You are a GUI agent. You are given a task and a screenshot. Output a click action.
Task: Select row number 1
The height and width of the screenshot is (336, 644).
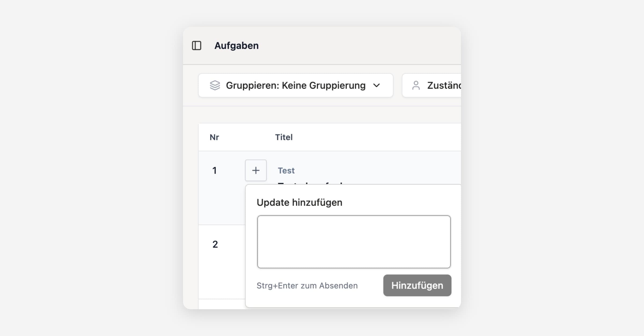coord(214,171)
